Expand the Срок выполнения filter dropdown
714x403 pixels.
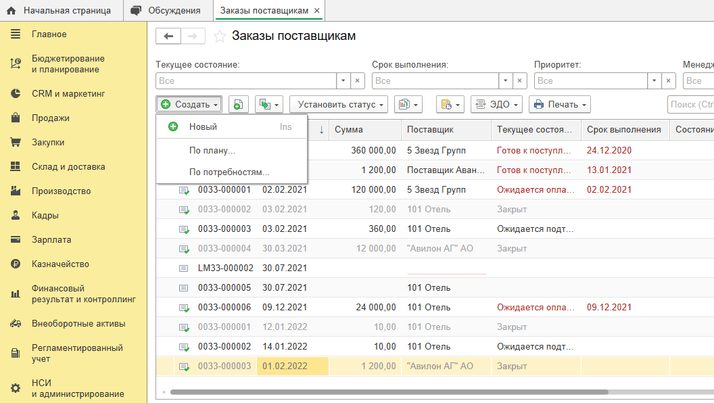coord(503,81)
